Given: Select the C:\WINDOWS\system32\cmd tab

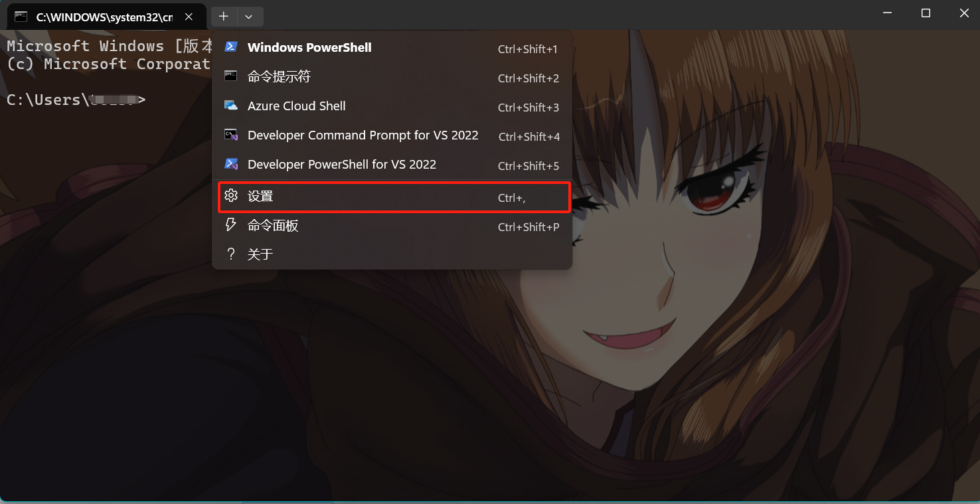Looking at the screenshot, I should (x=106, y=17).
